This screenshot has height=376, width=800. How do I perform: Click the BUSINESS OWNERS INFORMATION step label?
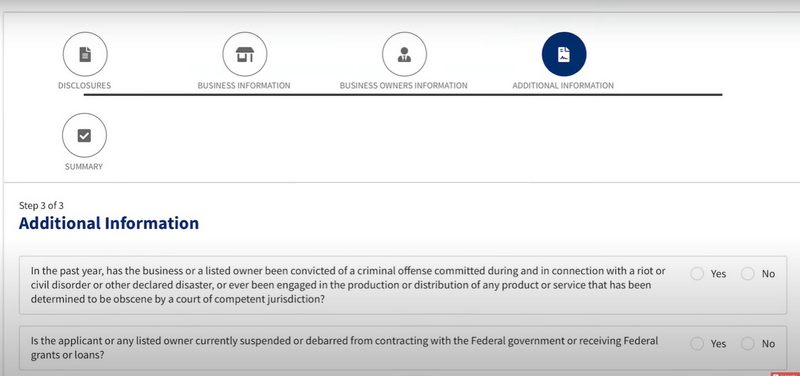point(404,86)
